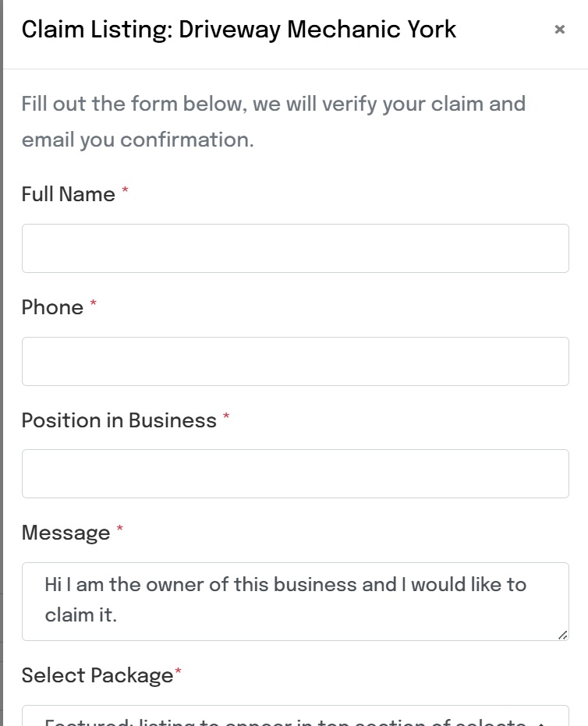Click inside the Message text area
588x726 pixels.
[x=295, y=600]
